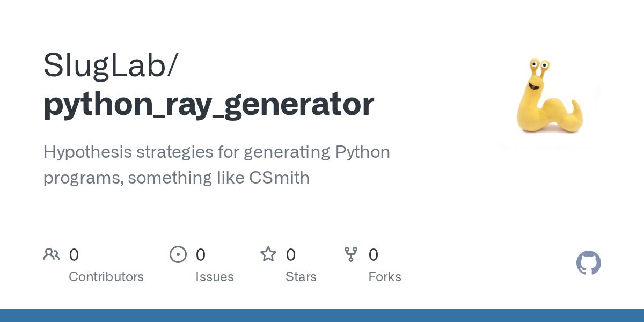Select the Issues label text
The image size is (644, 322).
215,277
